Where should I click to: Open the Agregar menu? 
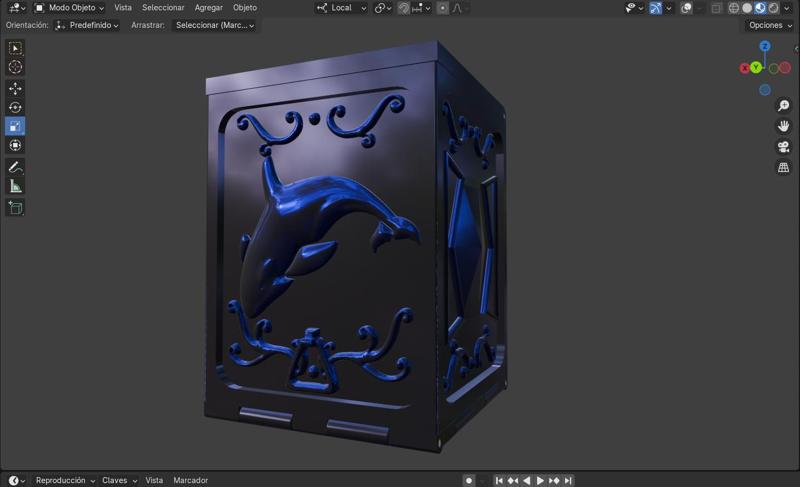209,8
